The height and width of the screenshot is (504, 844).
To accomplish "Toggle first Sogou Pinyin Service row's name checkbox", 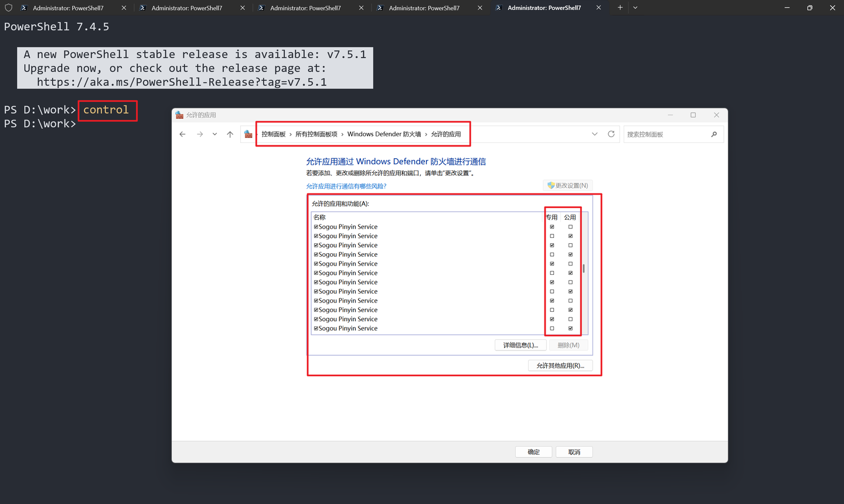I will click(316, 227).
